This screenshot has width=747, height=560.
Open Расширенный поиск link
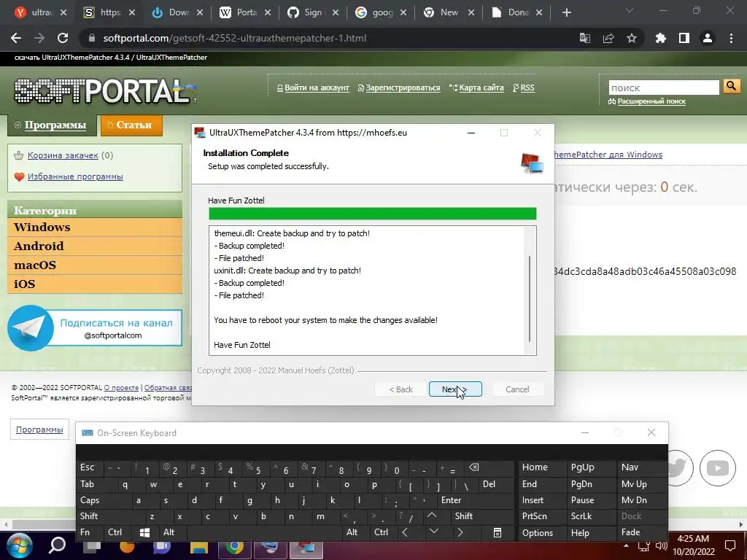click(651, 101)
